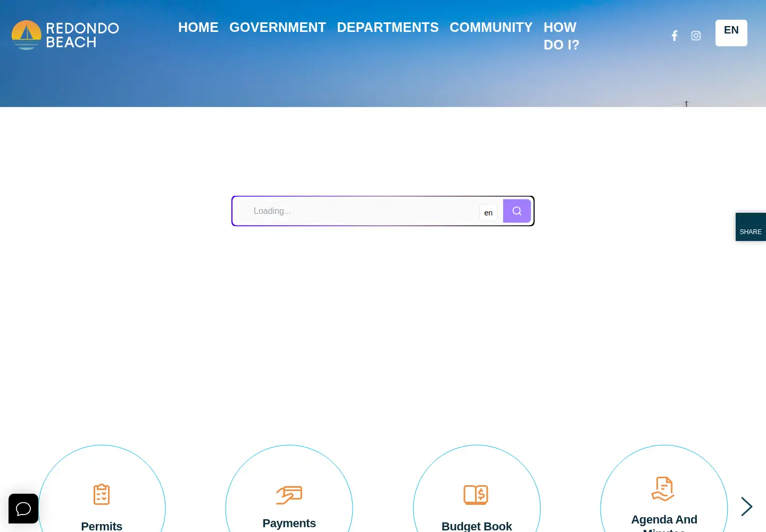Click the Budget Book icon

point(476,495)
